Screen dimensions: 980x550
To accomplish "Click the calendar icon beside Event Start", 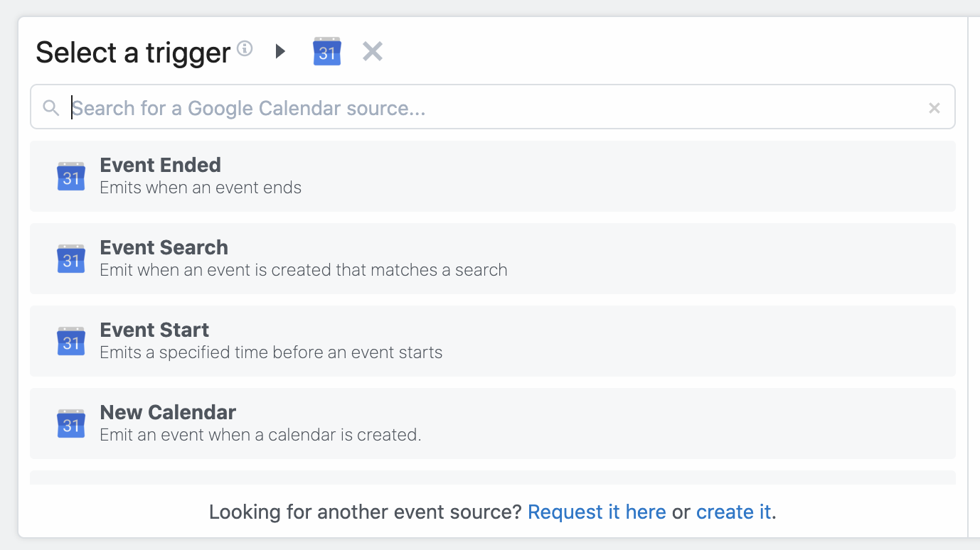I will [70, 341].
